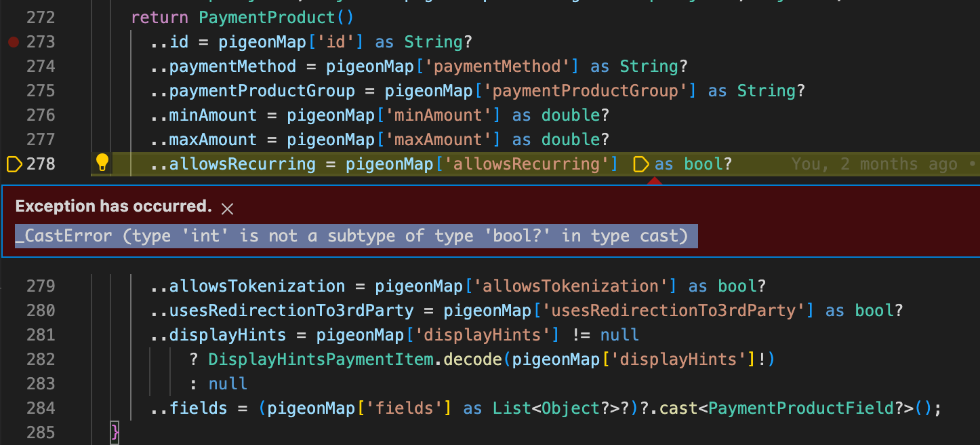Click 'double?' type on line 276
This screenshot has height=445, width=980.
(575, 115)
